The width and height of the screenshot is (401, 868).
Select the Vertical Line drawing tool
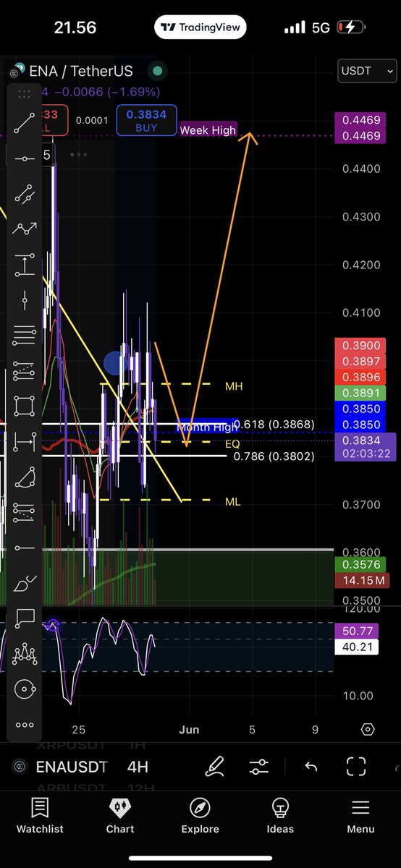coord(25,299)
